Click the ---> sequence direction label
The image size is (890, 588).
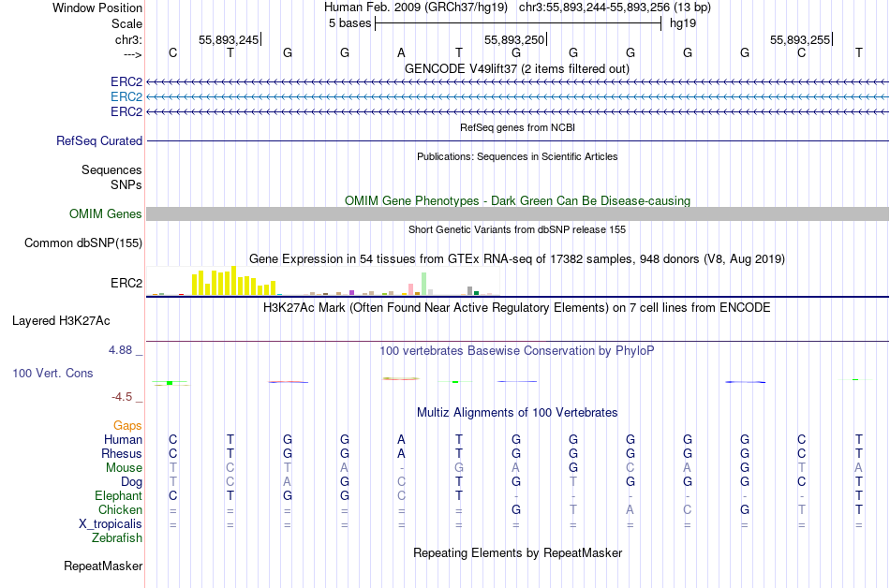[132, 54]
